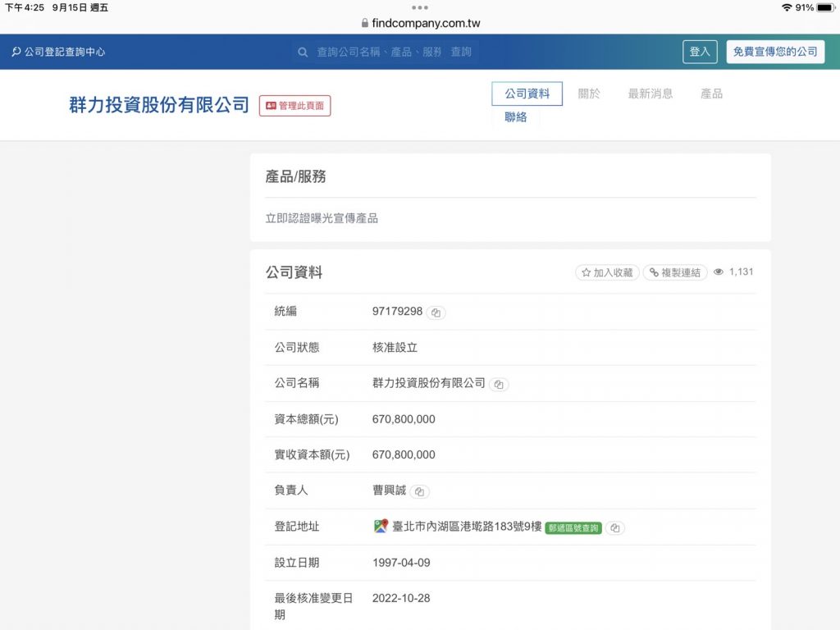
Task: Switch to the 關於 tab
Action: [x=589, y=94]
